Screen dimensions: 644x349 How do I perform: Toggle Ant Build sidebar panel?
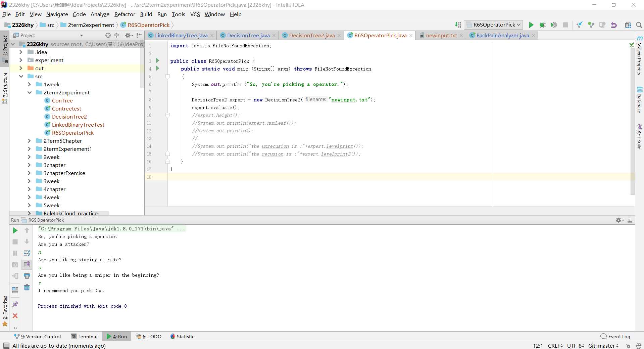pos(639,136)
